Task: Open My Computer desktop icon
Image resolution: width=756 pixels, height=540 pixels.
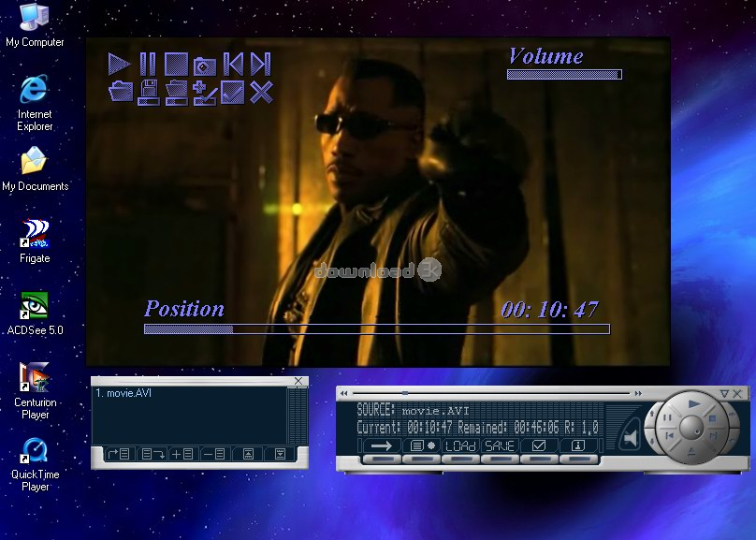Action: tap(35, 24)
